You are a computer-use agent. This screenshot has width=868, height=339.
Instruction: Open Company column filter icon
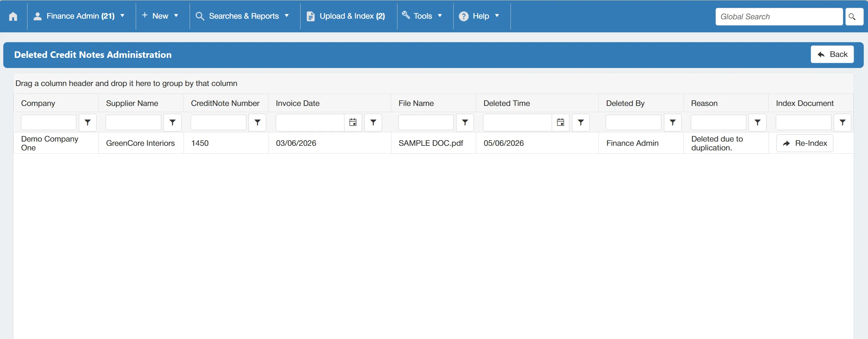pos(88,123)
